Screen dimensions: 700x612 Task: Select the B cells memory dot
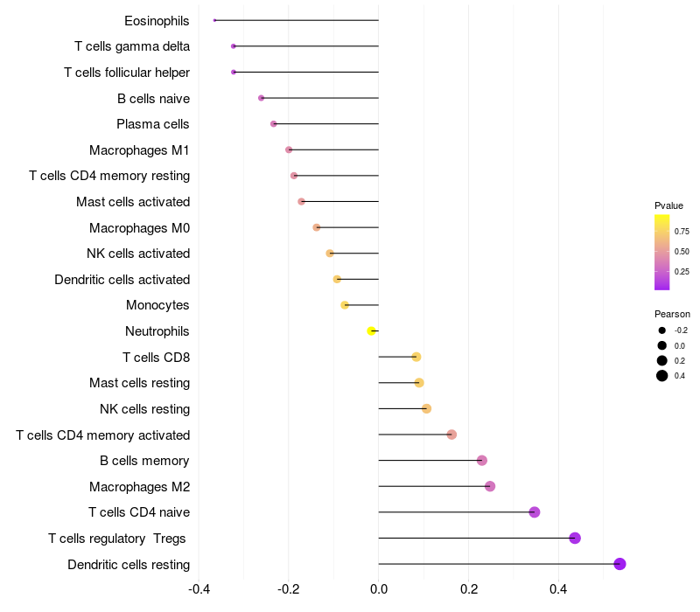[482, 461]
